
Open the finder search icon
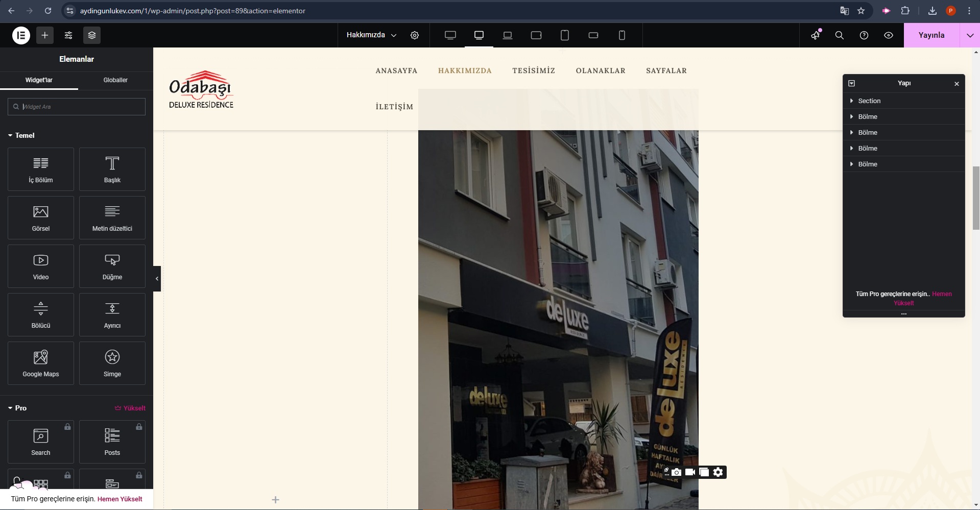point(840,35)
